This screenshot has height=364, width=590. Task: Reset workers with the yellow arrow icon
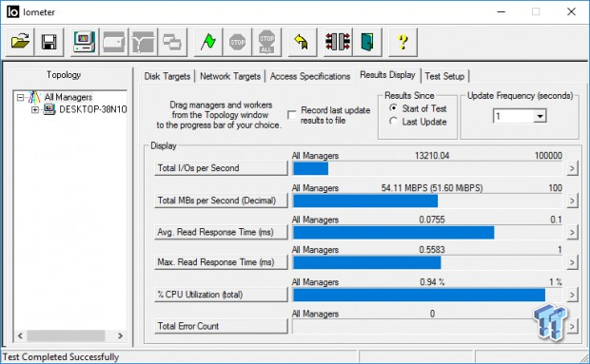(x=303, y=42)
